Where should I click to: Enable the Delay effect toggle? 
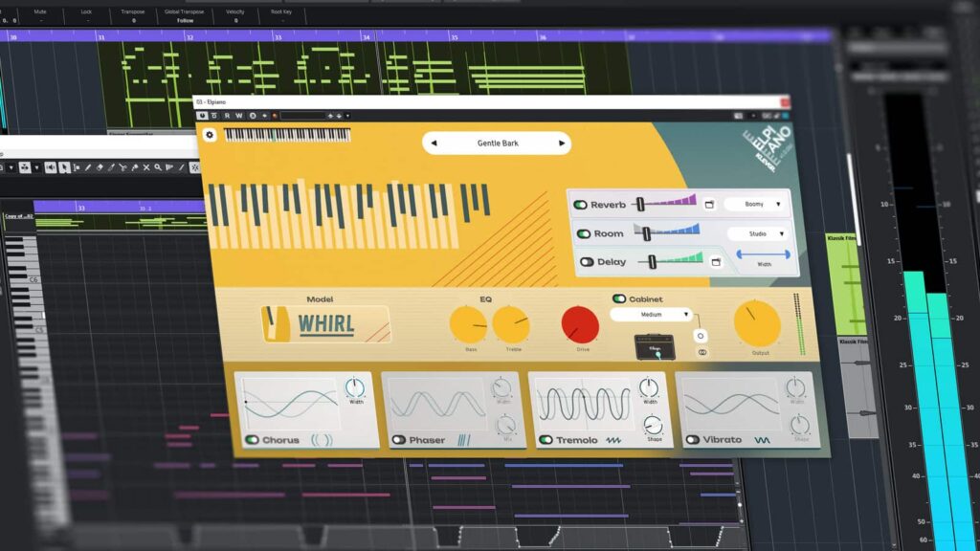pos(587,261)
